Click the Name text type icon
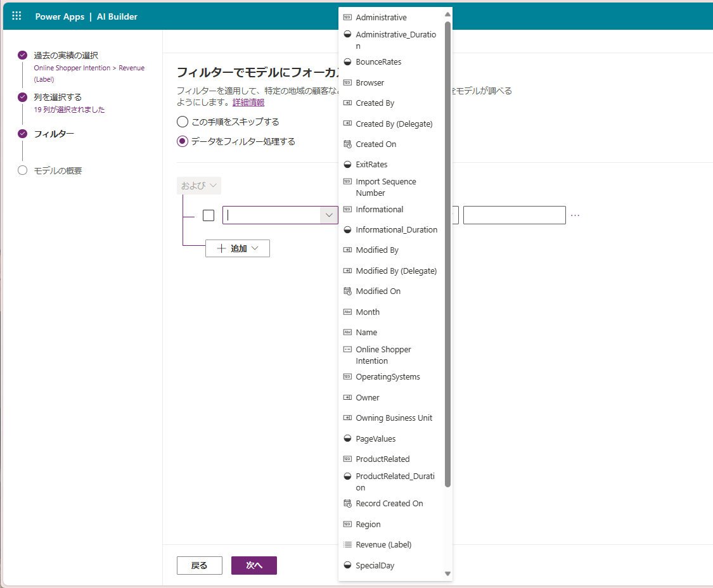This screenshot has width=713, height=588. click(347, 333)
